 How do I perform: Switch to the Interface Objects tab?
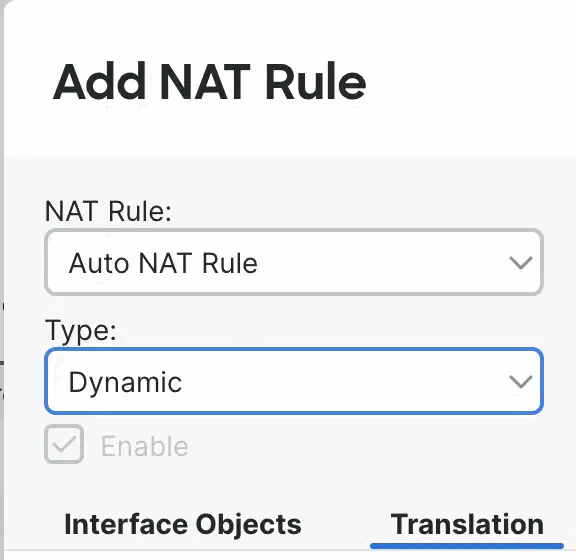coord(183,525)
